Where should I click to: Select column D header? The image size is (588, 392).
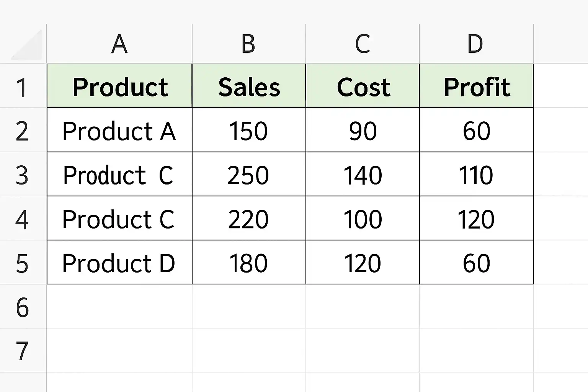click(476, 44)
